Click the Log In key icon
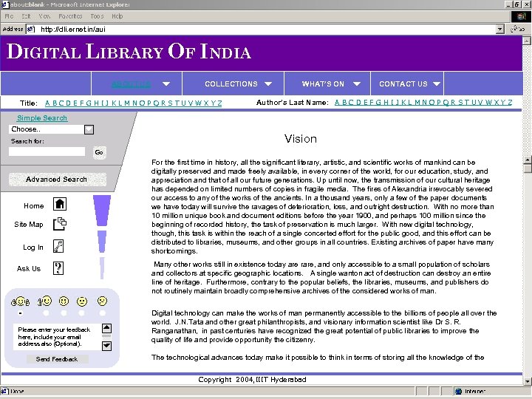The height and width of the screenshot is (399, 532). point(58,246)
